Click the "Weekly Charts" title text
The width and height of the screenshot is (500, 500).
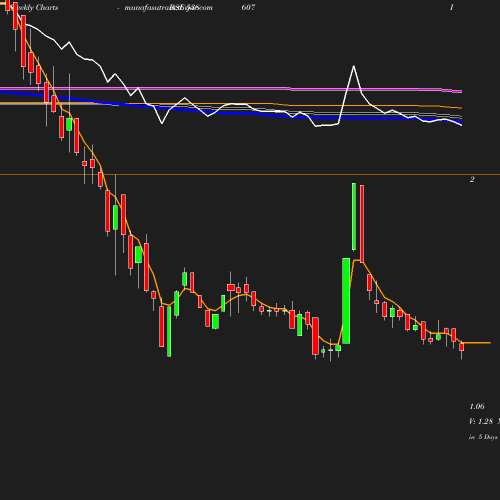click(x=34, y=7)
